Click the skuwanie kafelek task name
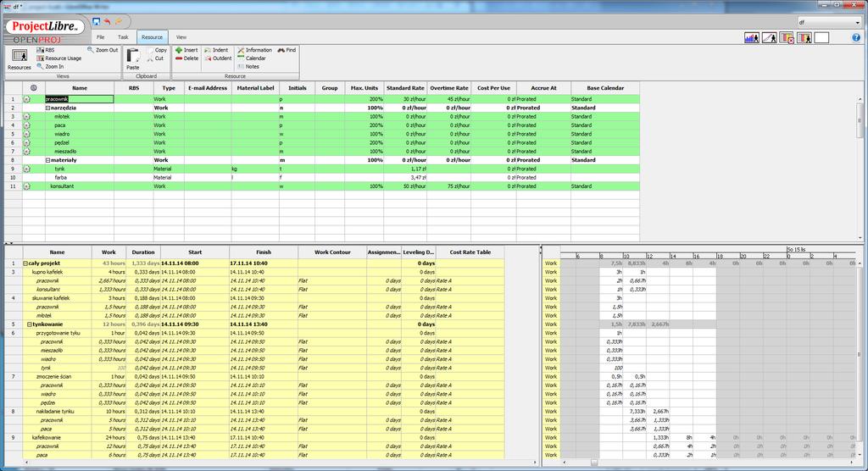The image size is (868, 471). coord(51,298)
